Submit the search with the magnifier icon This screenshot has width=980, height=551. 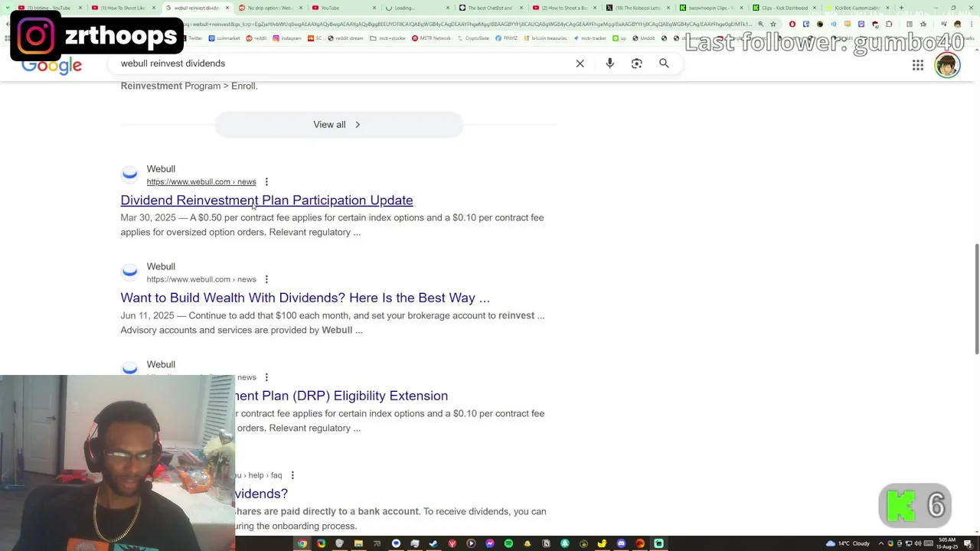(664, 64)
